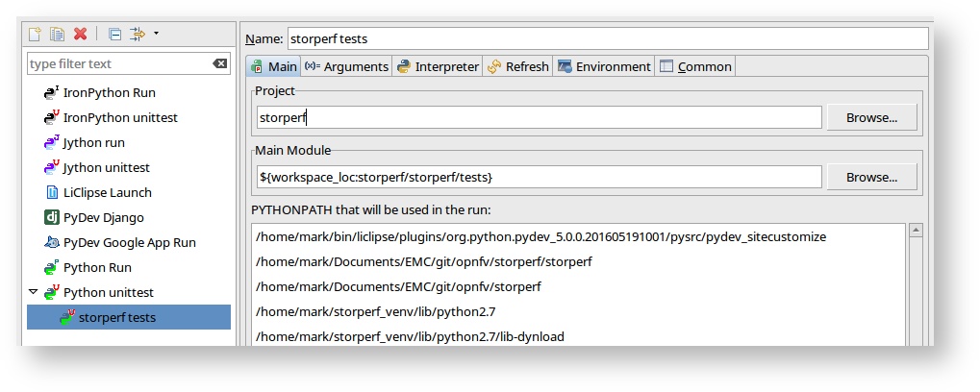The height and width of the screenshot is (392, 980).
Task: Open the Common tab
Action: pyautogui.click(x=696, y=66)
